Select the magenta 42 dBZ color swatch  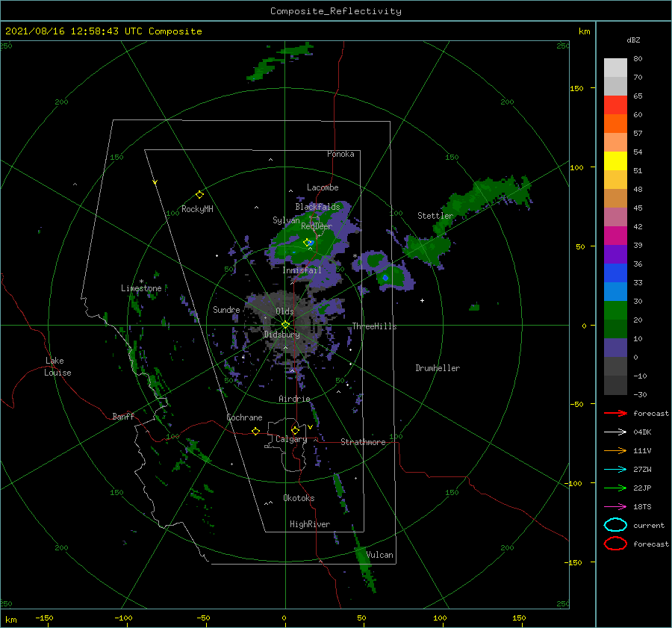615,235
